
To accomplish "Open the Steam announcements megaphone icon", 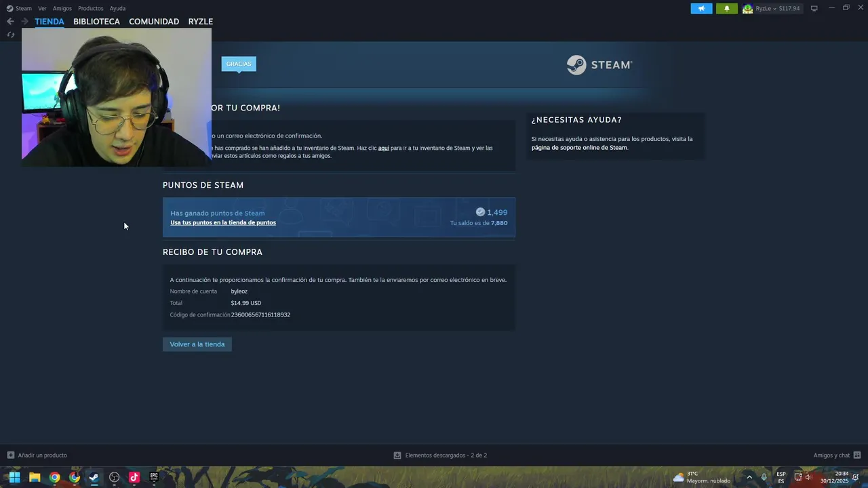I will 701,8.
